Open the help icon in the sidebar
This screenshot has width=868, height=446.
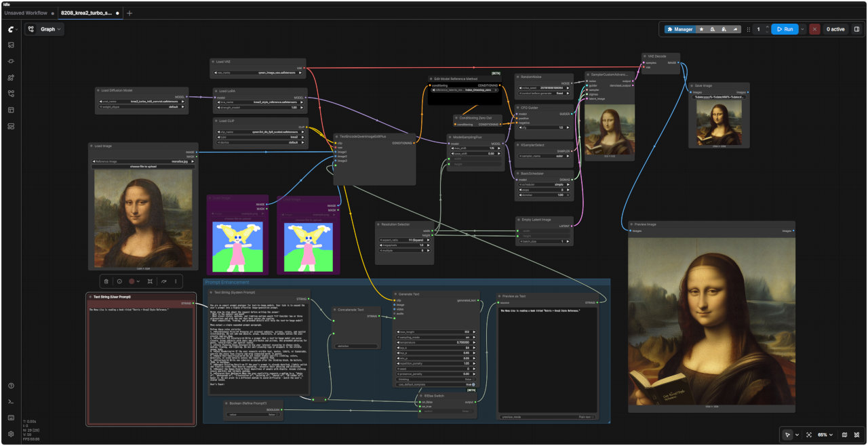[11, 386]
